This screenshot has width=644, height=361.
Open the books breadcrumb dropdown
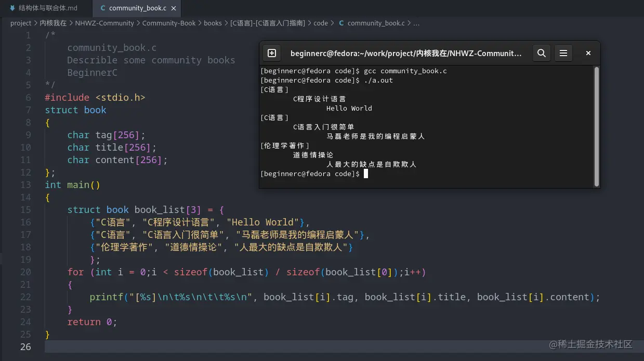pyautogui.click(x=213, y=23)
